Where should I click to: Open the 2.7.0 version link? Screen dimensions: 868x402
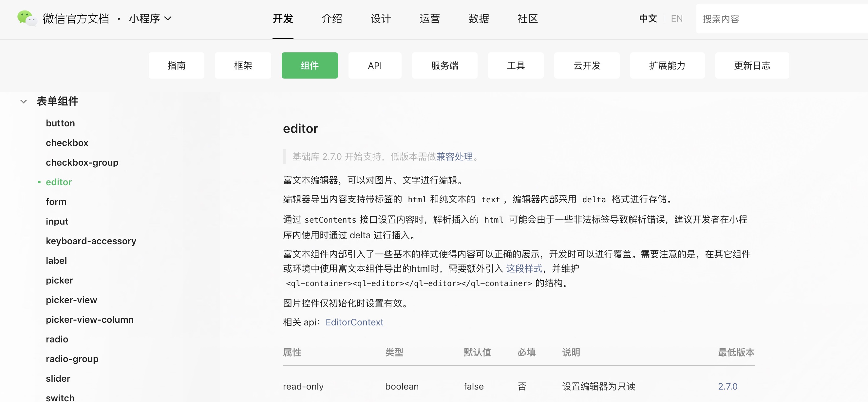pos(727,386)
